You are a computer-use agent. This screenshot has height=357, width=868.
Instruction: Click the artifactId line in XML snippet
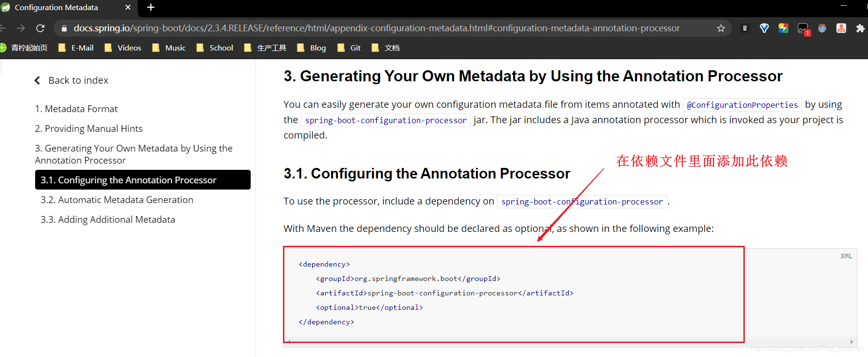tap(445, 293)
